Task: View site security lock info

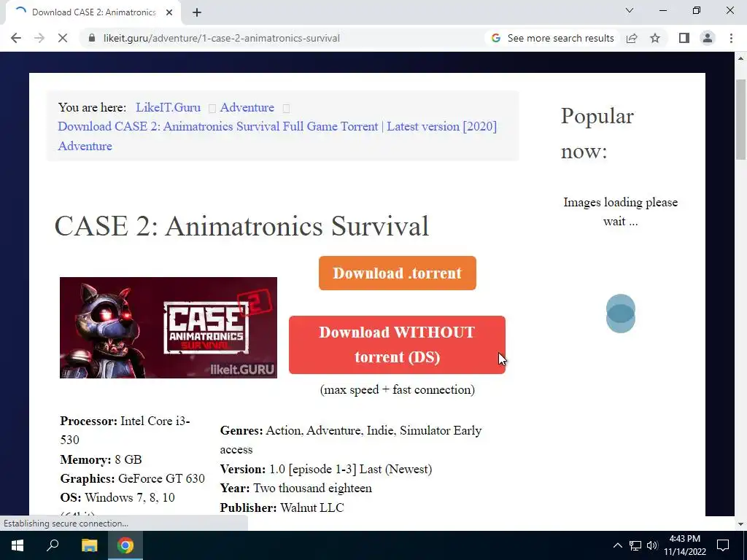Action: [92, 38]
